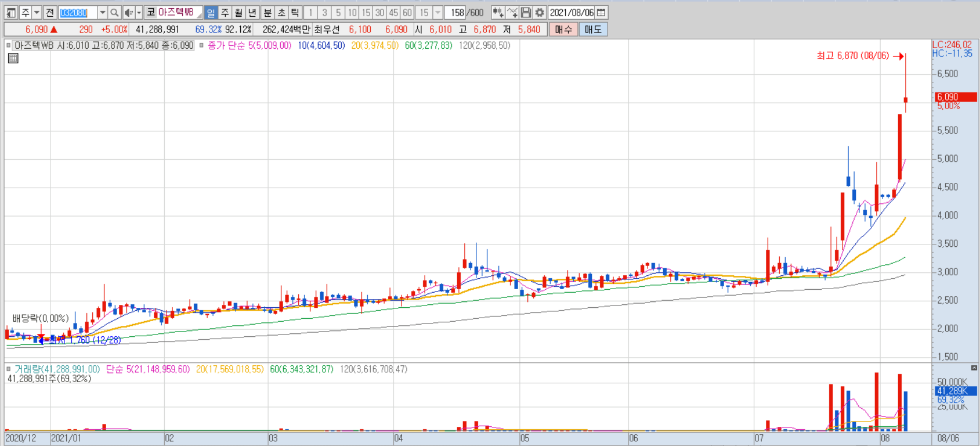Viewport: 980px width, 446px height.
Task: Select daily (일) chart period
Action: [x=211, y=12]
